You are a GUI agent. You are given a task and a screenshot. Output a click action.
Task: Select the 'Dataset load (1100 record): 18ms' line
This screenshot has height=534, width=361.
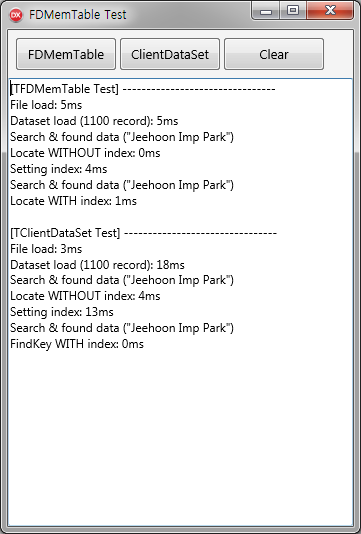(97, 265)
